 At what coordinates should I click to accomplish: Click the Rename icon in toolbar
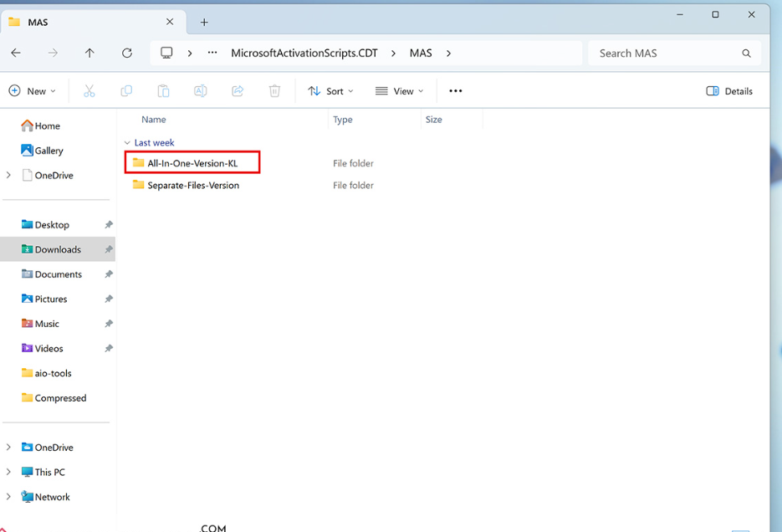(x=201, y=91)
